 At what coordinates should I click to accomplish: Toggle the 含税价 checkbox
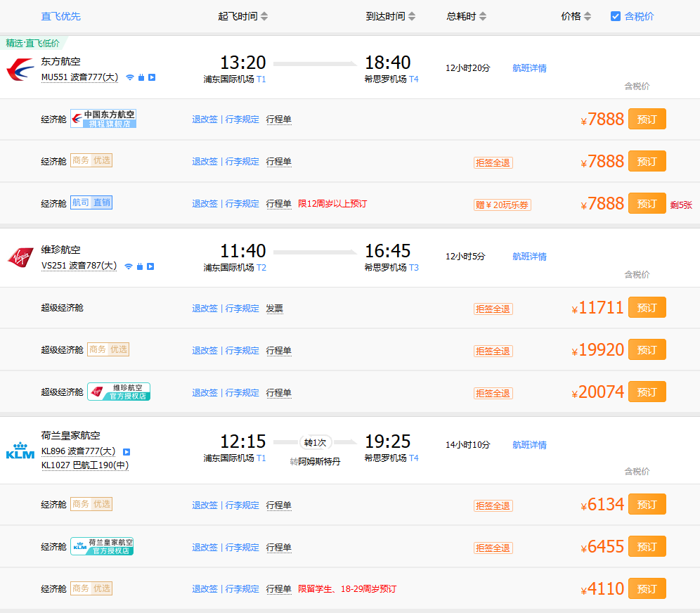pyautogui.click(x=615, y=16)
